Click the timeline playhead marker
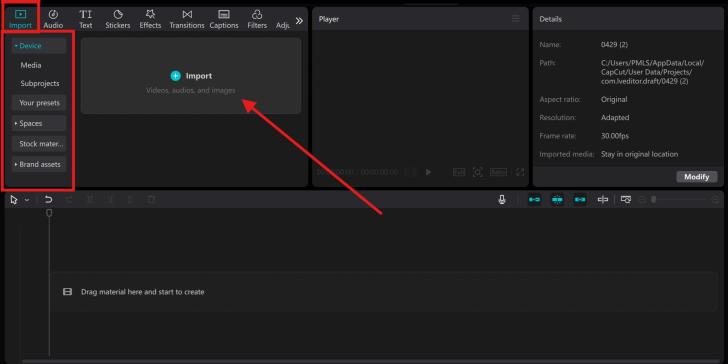Screen dimensions: 728x364 [49, 213]
